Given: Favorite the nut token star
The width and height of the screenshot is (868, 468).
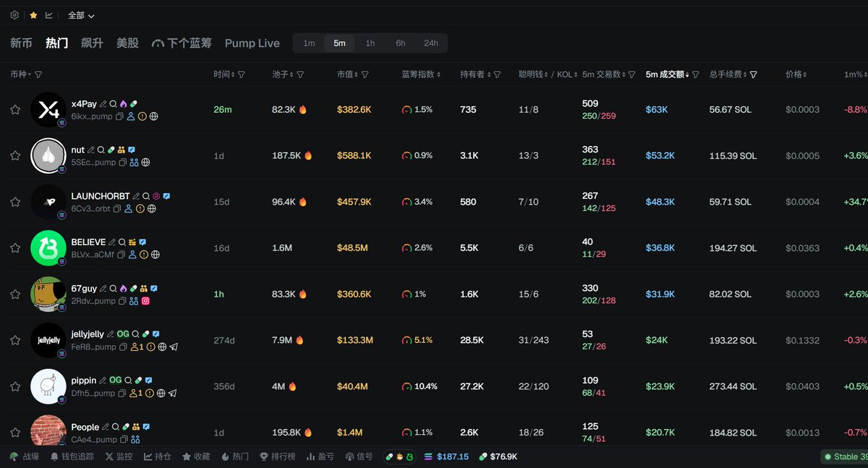Looking at the screenshot, I should coord(15,156).
